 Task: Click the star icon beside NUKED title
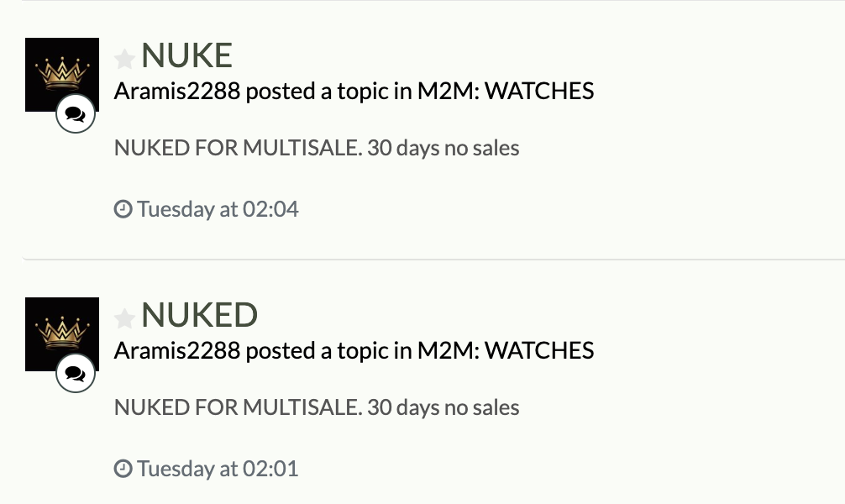pyautogui.click(x=124, y=318)
